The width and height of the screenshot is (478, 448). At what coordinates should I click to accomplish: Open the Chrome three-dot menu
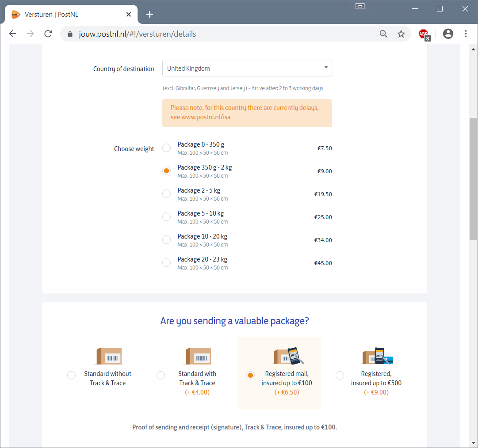click(466, 34)
